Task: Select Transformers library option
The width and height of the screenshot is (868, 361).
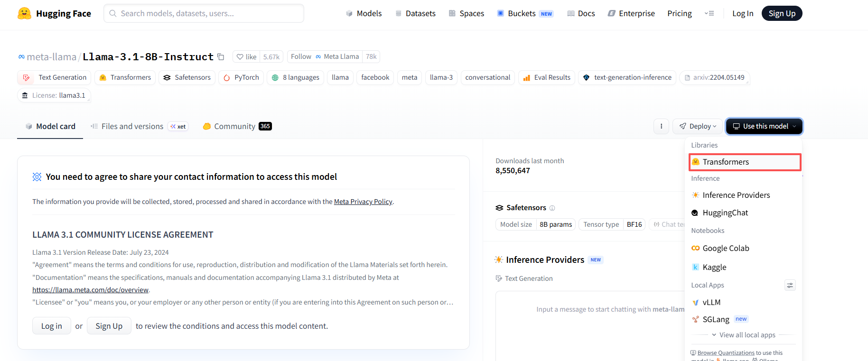Action: click(745, 162)
